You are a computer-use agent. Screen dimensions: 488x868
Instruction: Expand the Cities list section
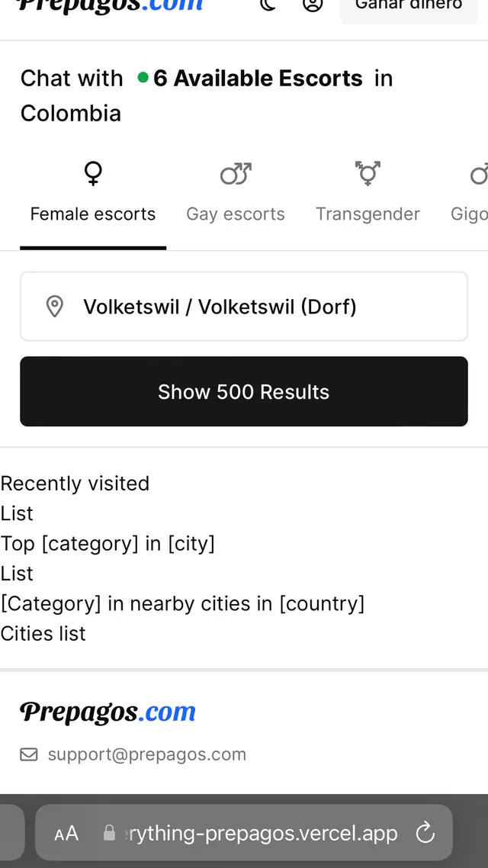(43, 633)
